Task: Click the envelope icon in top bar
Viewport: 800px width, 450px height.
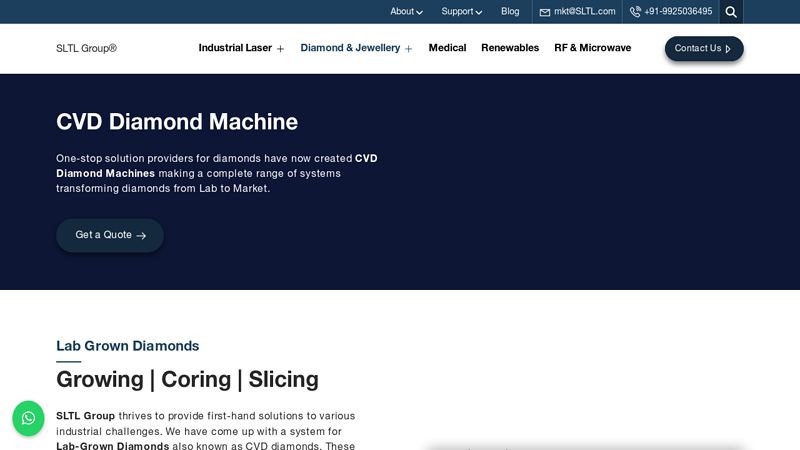Action: pos(545,12)
